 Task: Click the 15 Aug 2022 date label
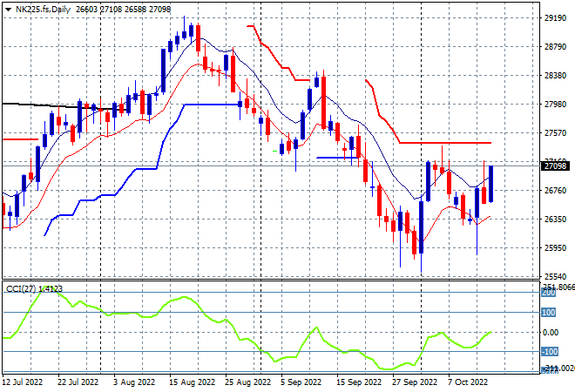point(192,382)
